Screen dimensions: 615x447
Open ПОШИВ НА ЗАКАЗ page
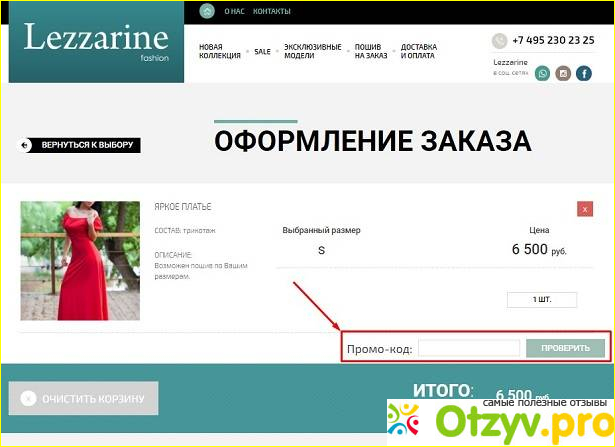(369, 51)
